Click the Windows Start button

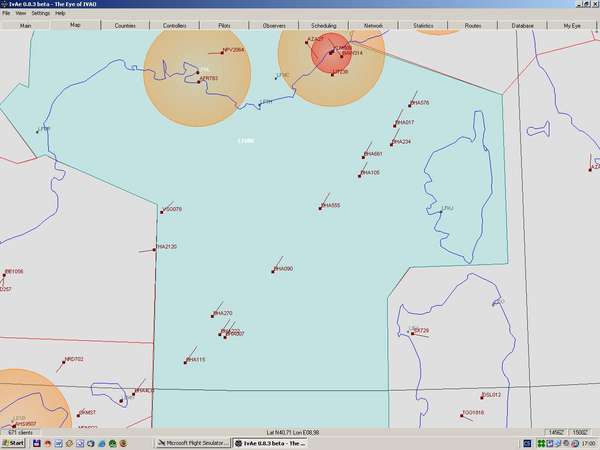[x=13, y=443]
